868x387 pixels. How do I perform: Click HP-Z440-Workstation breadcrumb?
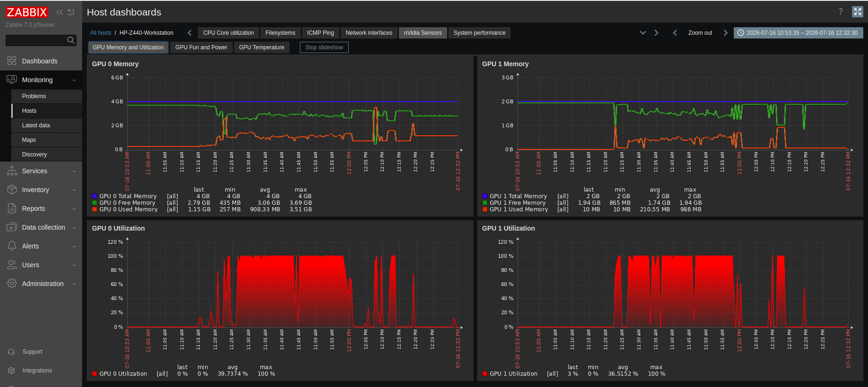click(x=146, y=33)
